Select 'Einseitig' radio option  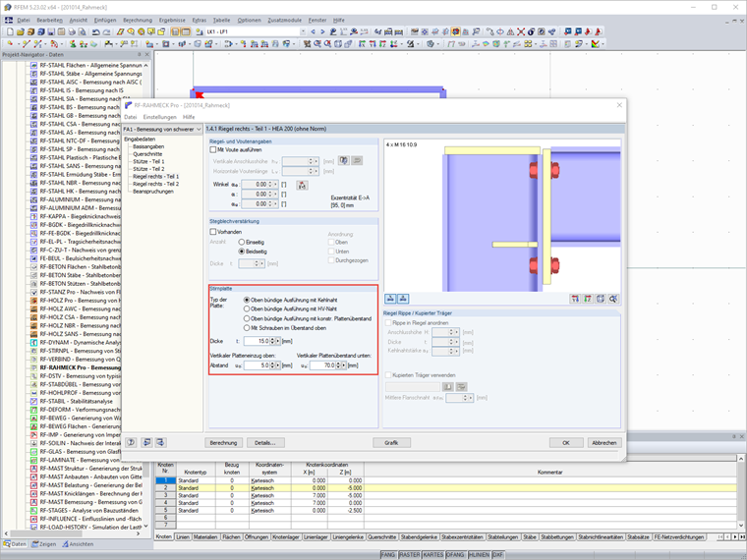tap(242, 242)
